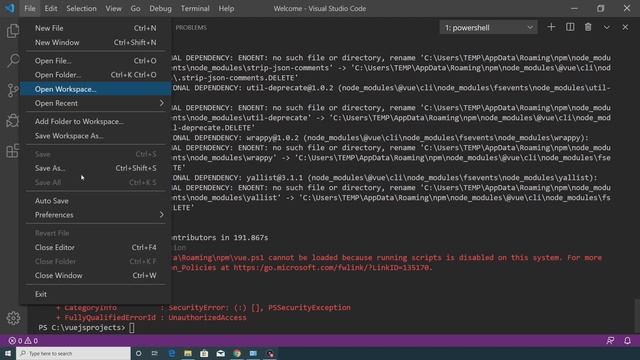Click errors and warnings count in status bar
This screenshot has width=640, height=360.
[23, 340]
